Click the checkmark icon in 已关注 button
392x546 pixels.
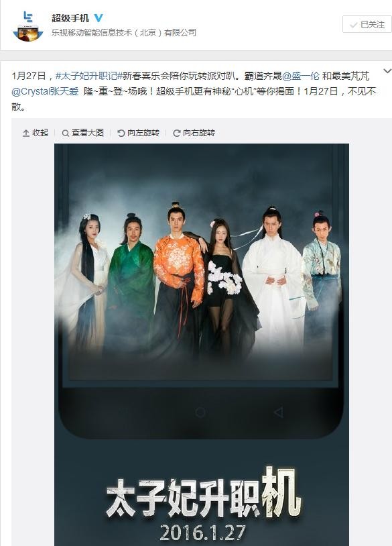point(353,25)
